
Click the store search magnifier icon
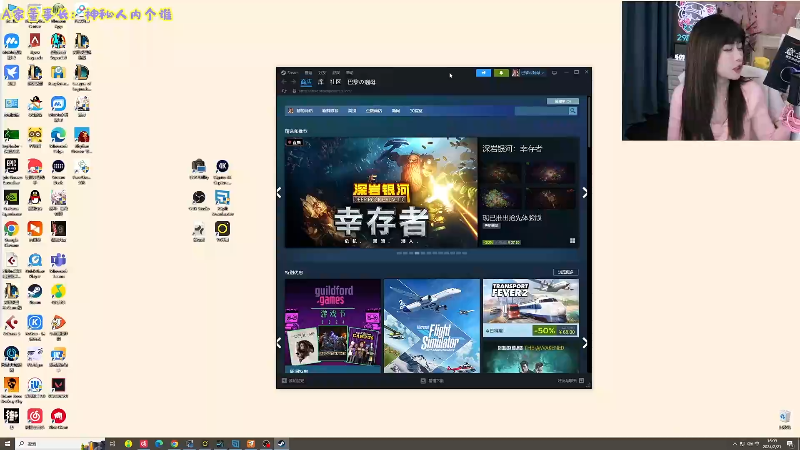click(573, 111)
